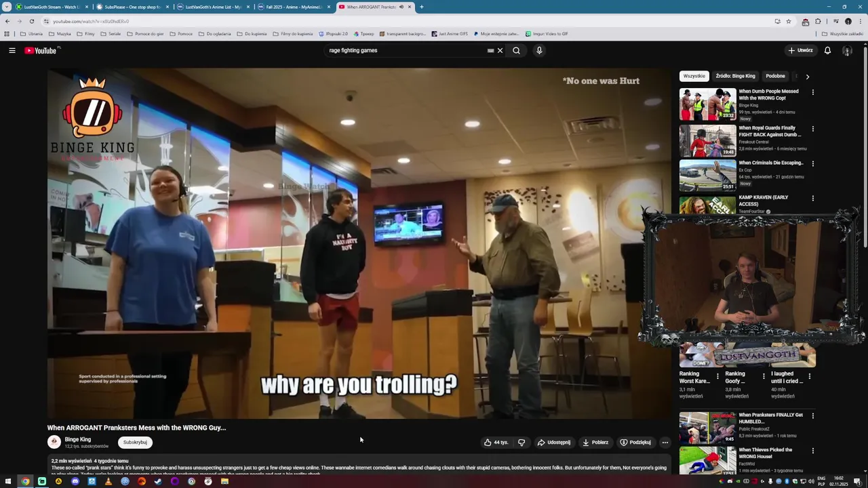Subscribe with the Subskrybuj button
The image size is (868, 488).
[x=135, y=443]
